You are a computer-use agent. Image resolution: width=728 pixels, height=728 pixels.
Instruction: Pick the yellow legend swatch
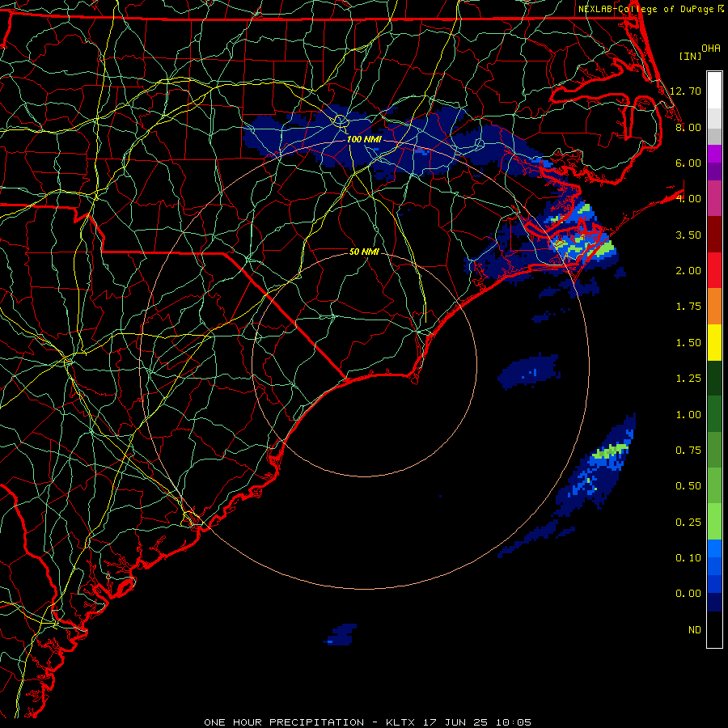coord(714,342)
